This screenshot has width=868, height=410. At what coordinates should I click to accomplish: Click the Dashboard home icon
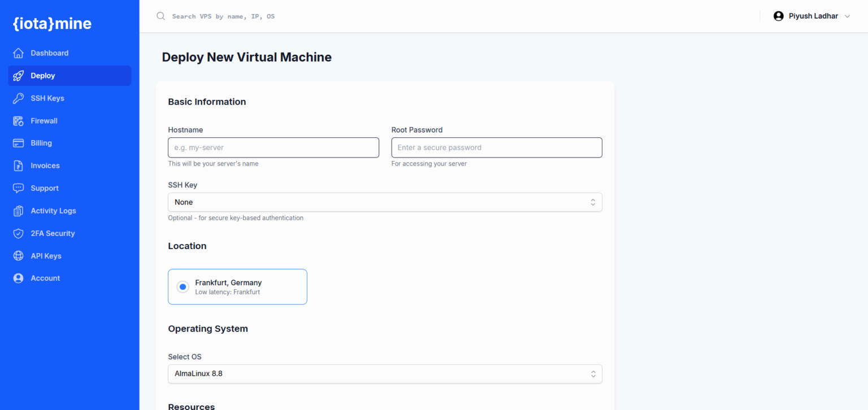[x=19, y=53]
